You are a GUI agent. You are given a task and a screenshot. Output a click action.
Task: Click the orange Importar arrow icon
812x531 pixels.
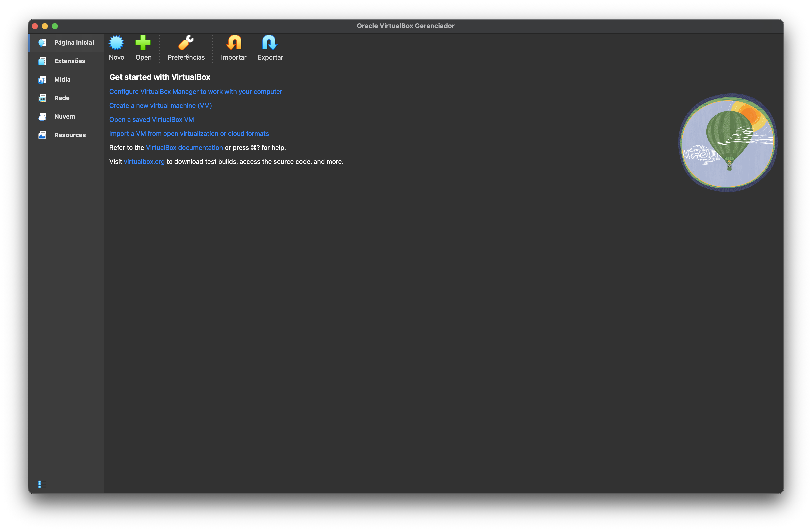pyautogui.click(x=234, y=43)
